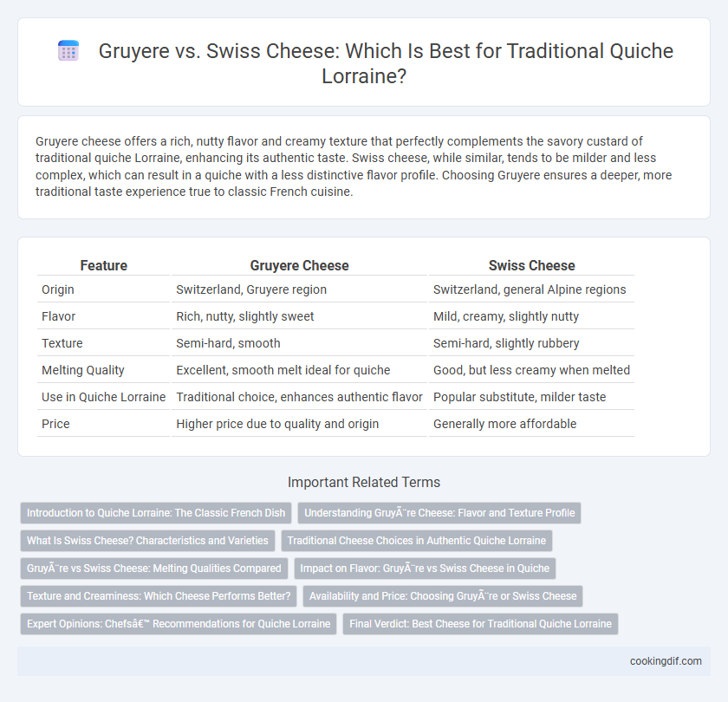
Task: Click the page title heading
Action: (x=386, y=63)
